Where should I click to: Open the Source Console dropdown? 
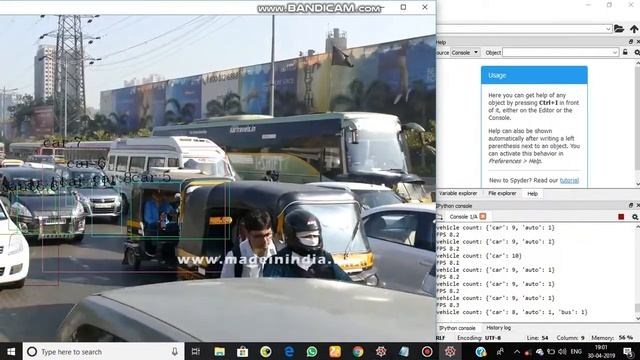click(x=464, y=52)
